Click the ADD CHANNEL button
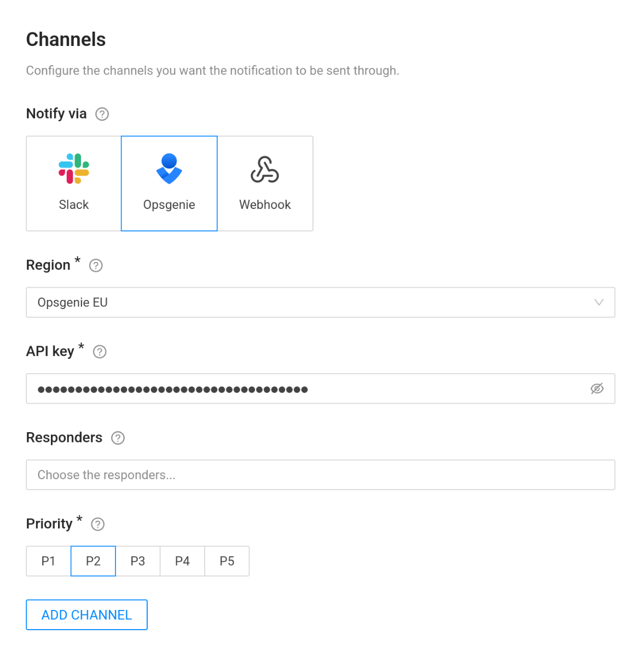This screenshot has height=657, width=644. tap(86, 614)
